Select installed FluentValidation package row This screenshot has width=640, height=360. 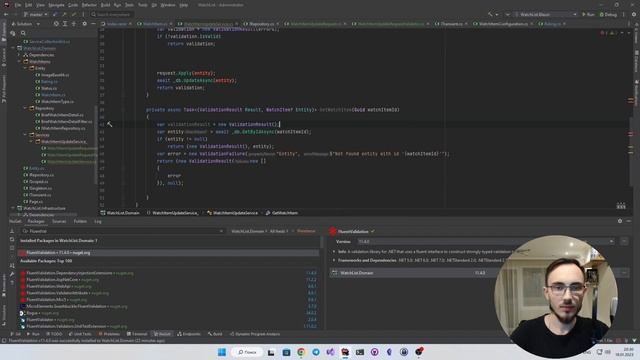click(x=169, y=253)
